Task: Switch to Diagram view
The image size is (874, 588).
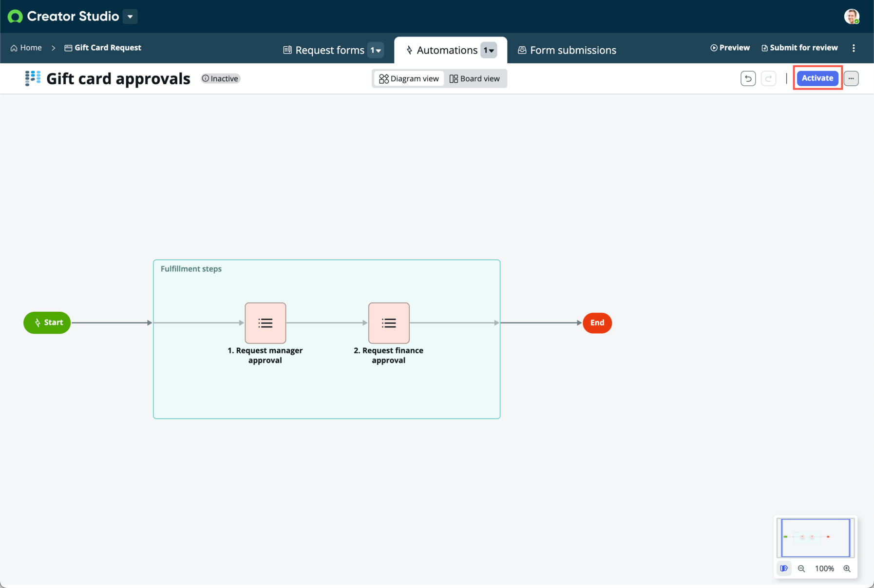Action: pyautogui.click(x=409, y=78)
